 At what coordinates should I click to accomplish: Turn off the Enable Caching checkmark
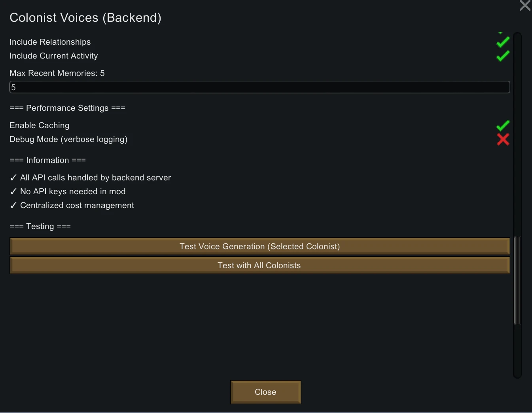503,126
